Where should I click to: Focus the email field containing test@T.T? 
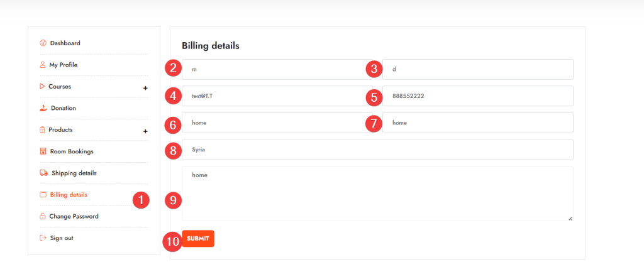pos(277,96)
